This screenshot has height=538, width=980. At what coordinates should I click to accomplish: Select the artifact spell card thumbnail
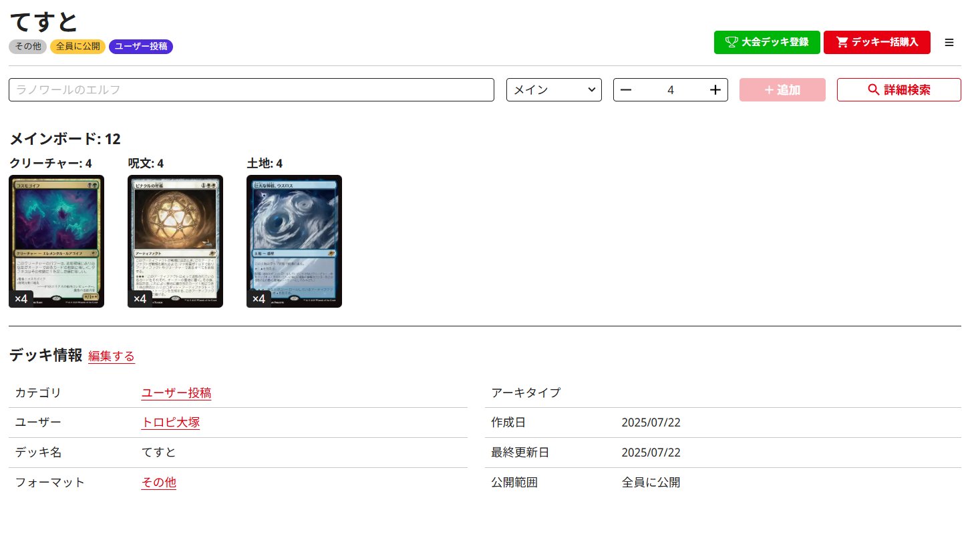pyautogui.click(x=175, y=241)
